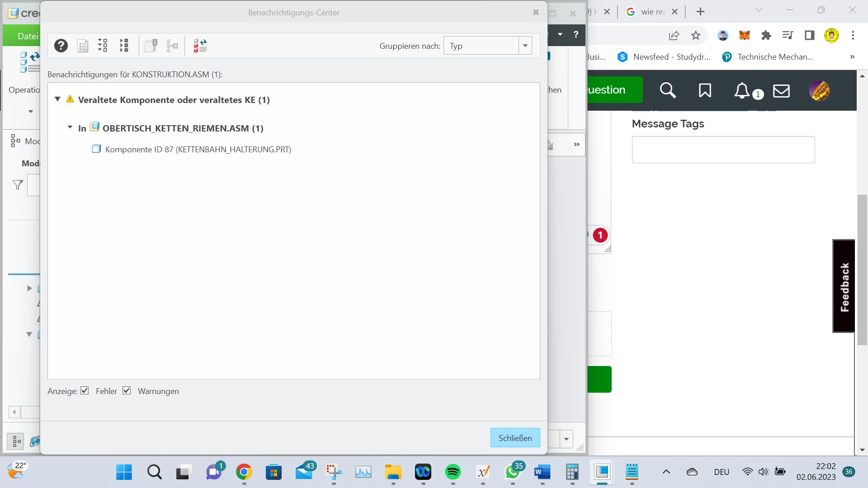The width and height of the screenshot is (868, 488).
Task: Collapse the OBERTISCH_KETTEN_RIEMEN.ASM node
Action: pos(70,128)
